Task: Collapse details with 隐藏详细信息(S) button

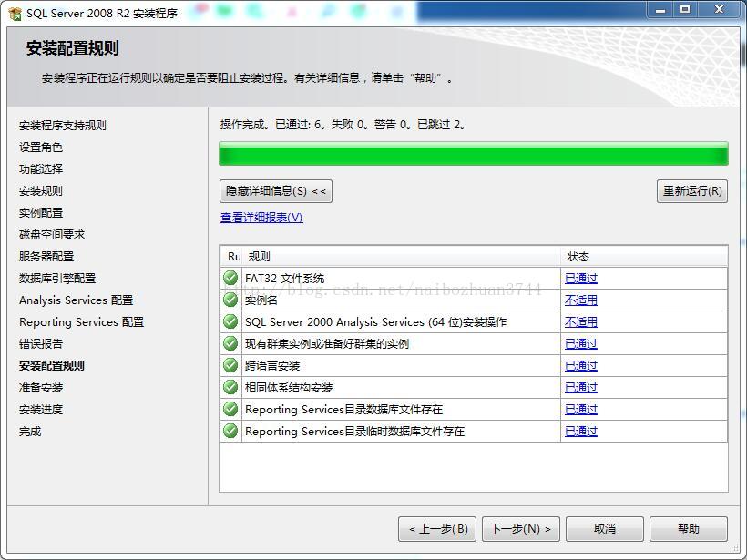Action: (276, 191)
